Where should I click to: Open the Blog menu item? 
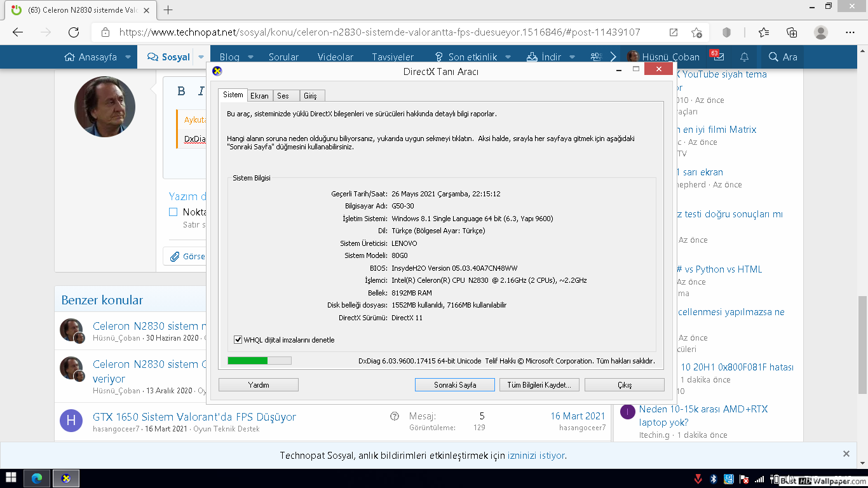(x=229, y=57)
